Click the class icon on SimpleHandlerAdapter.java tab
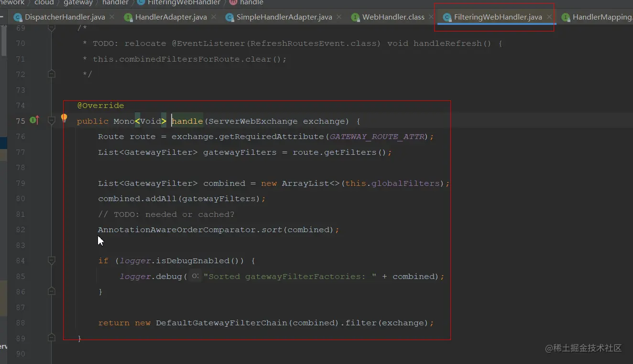The width and height of the screenshot is (633, 364). tap(229, 17)
